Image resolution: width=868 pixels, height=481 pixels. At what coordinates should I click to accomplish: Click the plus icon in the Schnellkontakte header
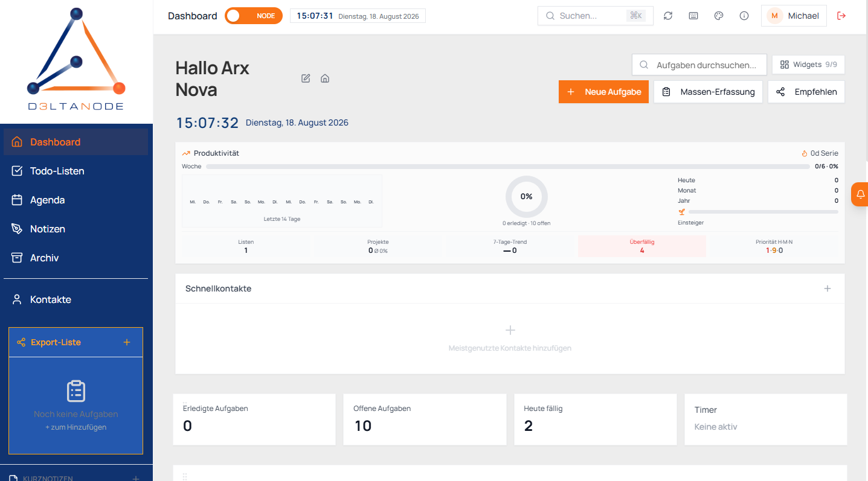828,288
